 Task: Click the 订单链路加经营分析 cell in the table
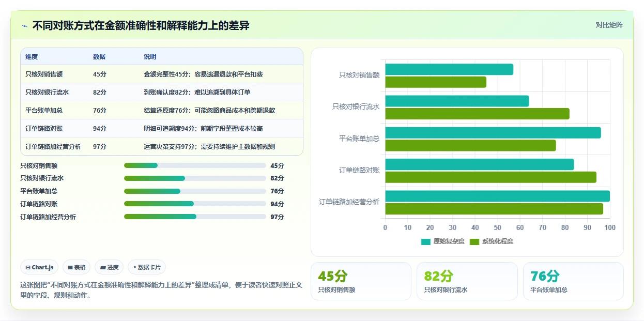point(53,147)
